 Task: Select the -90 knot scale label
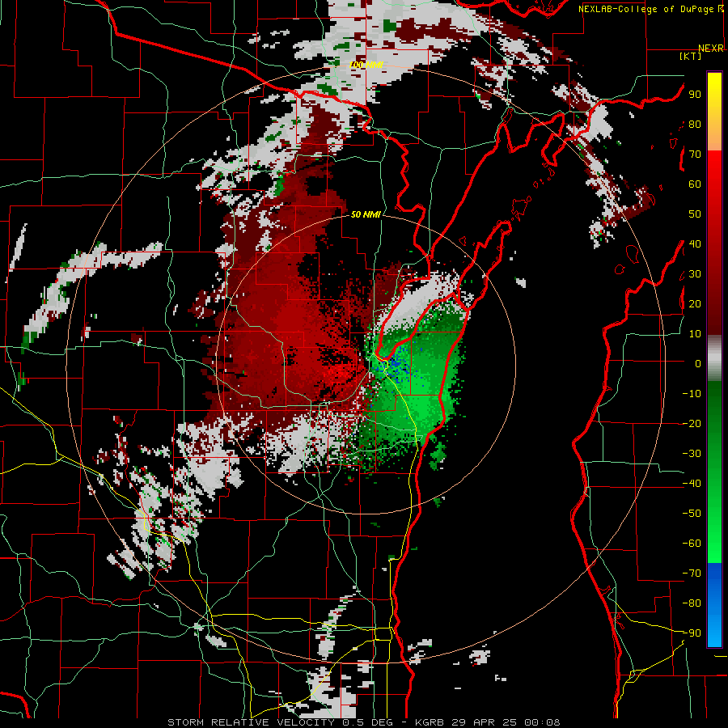pyautogui.click(x=692, y=633)
